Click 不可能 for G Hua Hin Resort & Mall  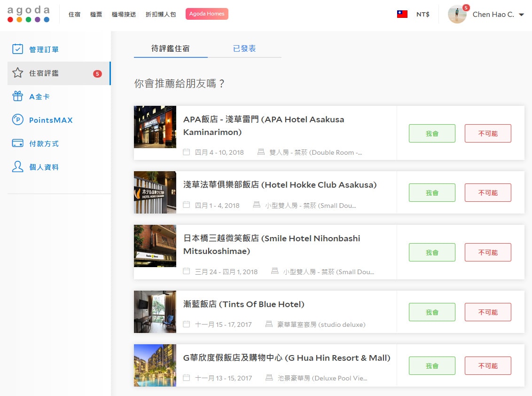pyautogui.click(x=488, y=366)
